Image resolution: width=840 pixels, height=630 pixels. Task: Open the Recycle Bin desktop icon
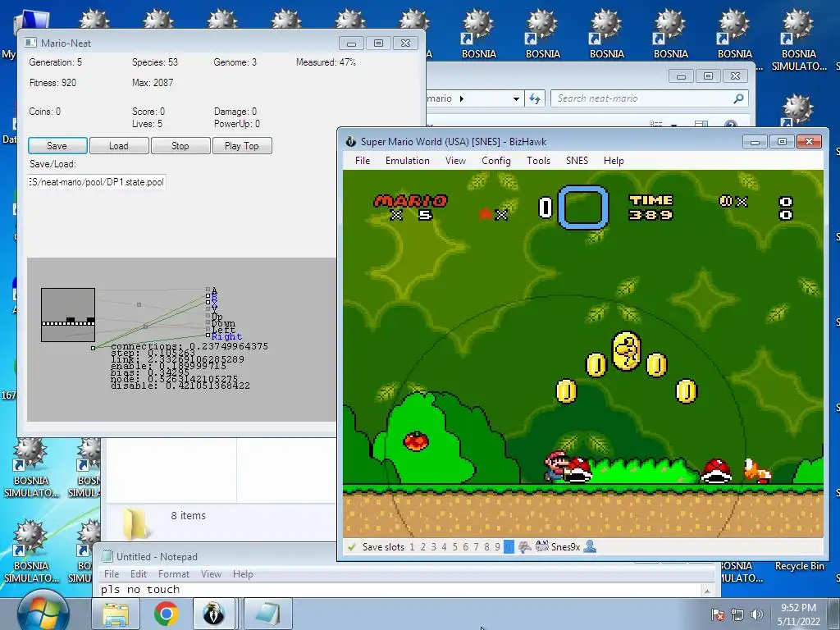pyautogui.click(x=799, y=566)
